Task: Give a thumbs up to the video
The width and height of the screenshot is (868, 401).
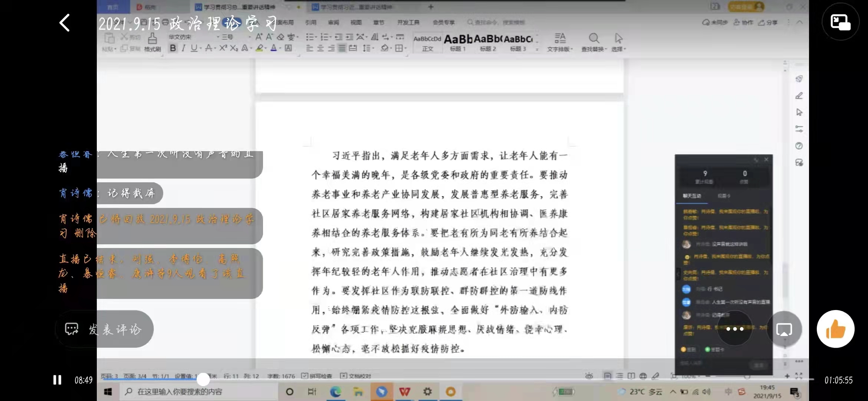Action: point(835,329)
